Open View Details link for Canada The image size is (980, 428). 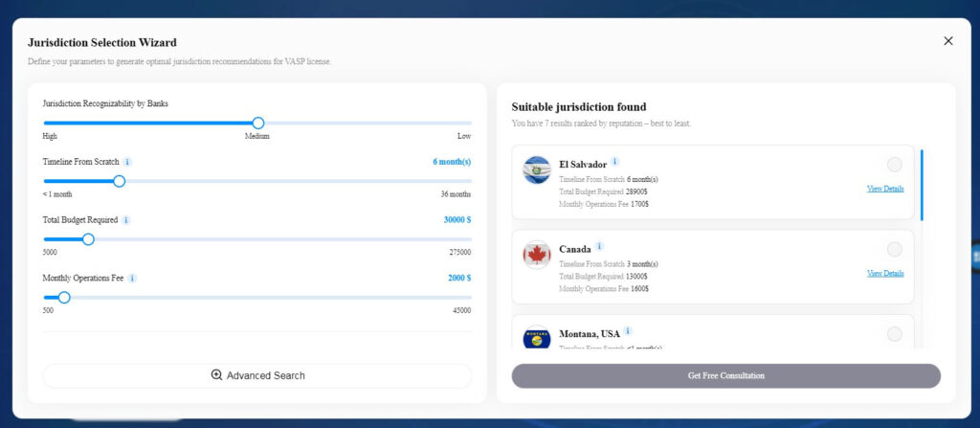[885, 273]
